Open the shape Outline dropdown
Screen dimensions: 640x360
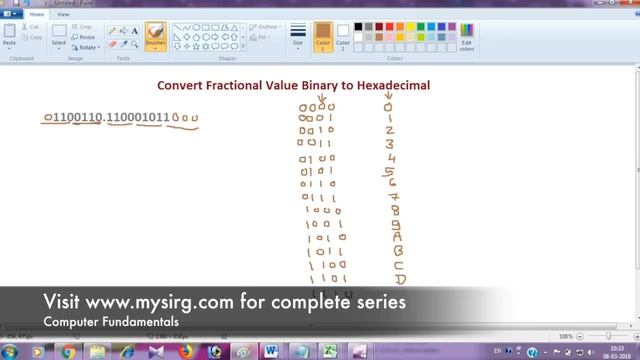[266, 27]
